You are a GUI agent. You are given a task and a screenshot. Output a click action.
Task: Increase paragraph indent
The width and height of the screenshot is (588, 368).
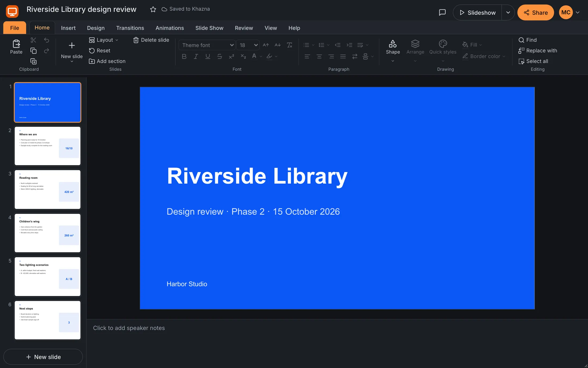[x=349, y=45]
